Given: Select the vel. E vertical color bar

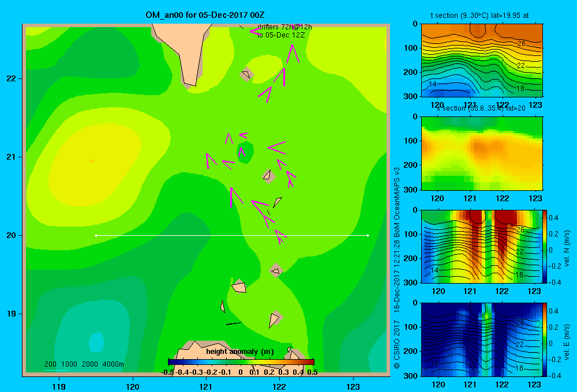Looking at the screenshot, I should [x=545, y=340].
